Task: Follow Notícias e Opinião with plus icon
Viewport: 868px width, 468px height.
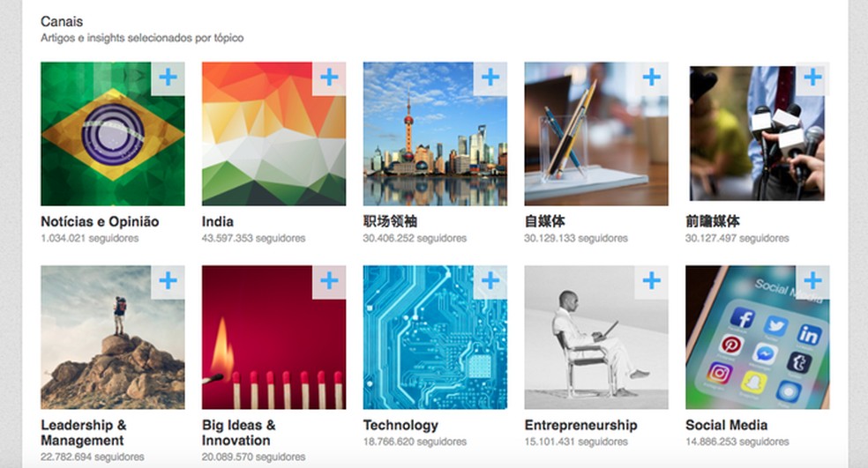Action: point(168,78)
